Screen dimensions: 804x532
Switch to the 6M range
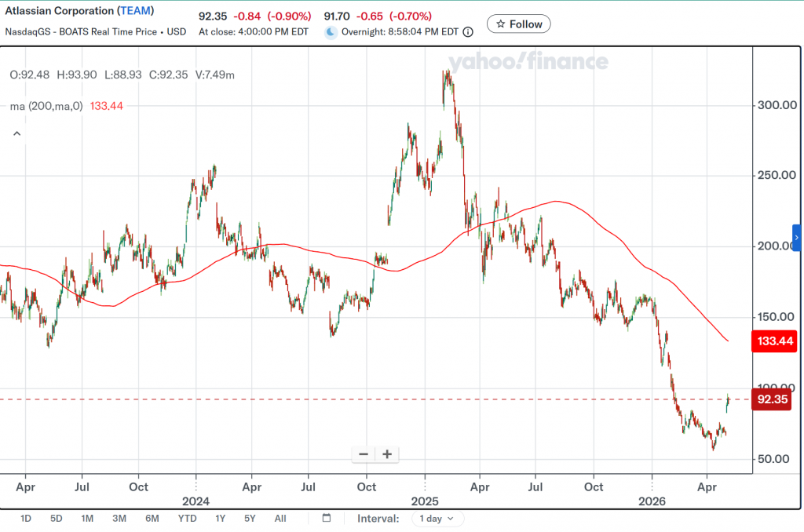(152, 519)
